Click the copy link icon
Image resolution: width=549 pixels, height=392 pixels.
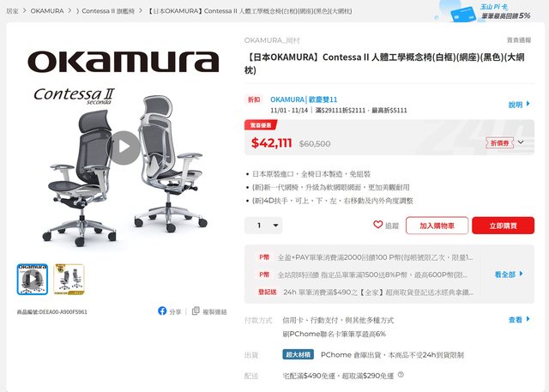[196, 311]
